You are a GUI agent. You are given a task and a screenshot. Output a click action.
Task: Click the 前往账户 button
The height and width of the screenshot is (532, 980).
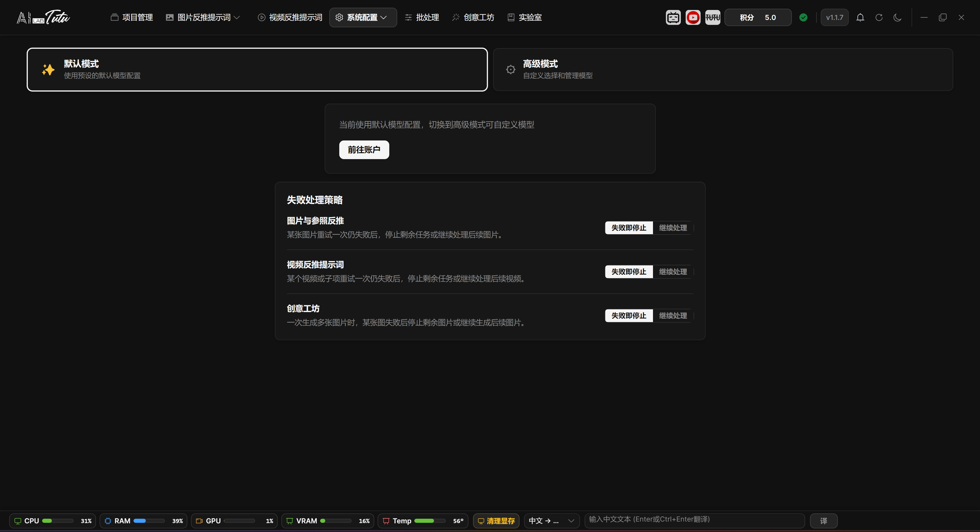click(x=364, y=150)
